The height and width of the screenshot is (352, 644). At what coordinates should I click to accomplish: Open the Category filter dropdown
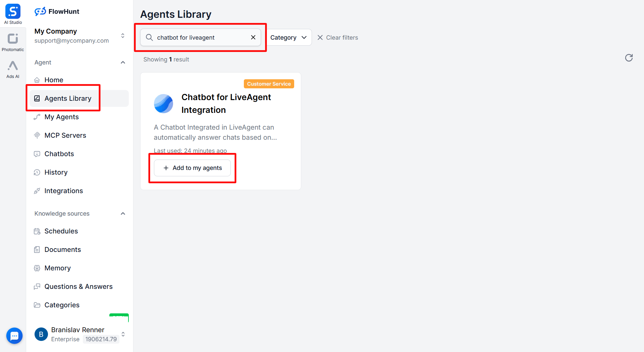point(288,37)
